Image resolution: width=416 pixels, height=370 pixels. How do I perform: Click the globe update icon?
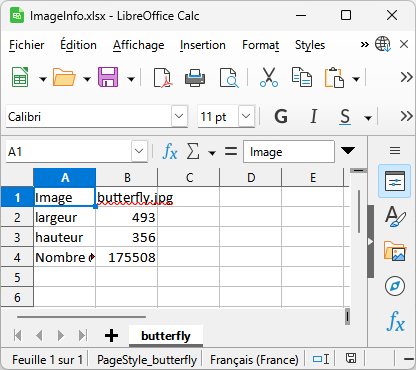pyautogui.click(x=383, y=44)
